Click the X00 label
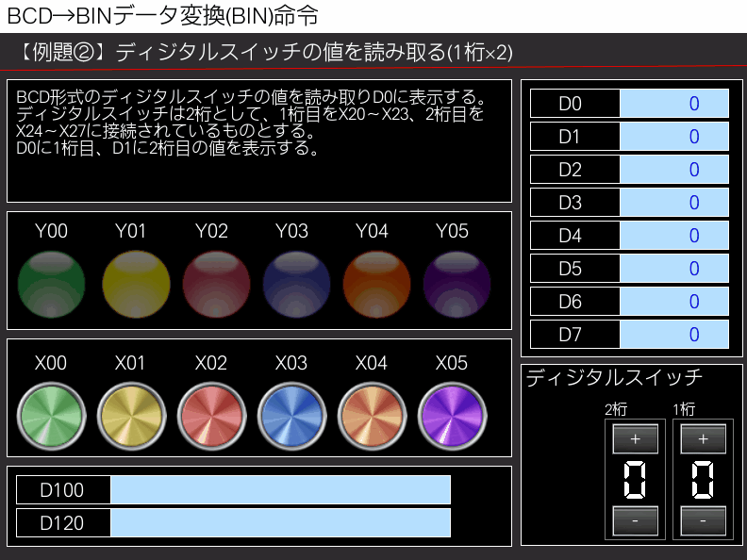 pos(51,363)
